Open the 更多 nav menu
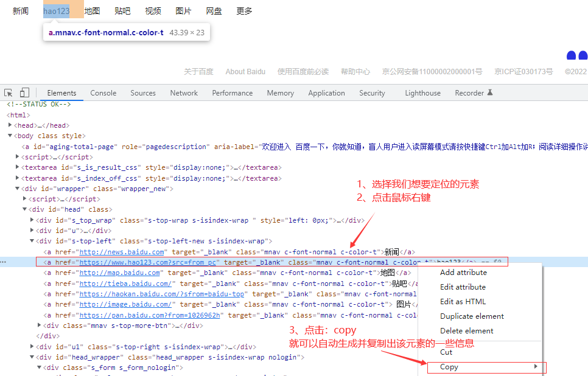The width and height of the screenshot is (588, 376). point(244,11)
